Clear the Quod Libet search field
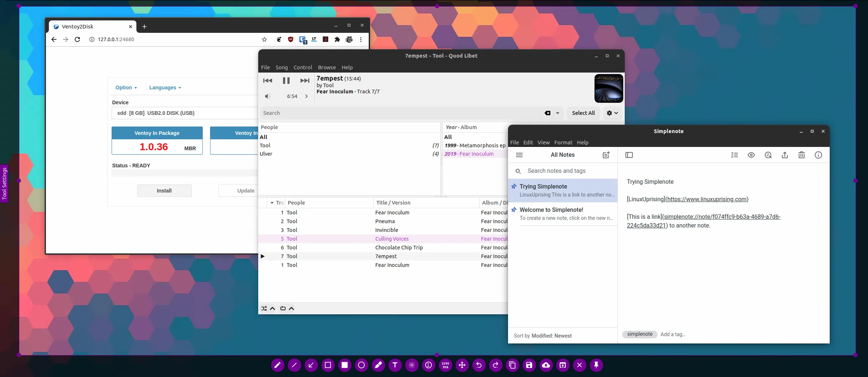868x377 pixels. tap(547, 113)
